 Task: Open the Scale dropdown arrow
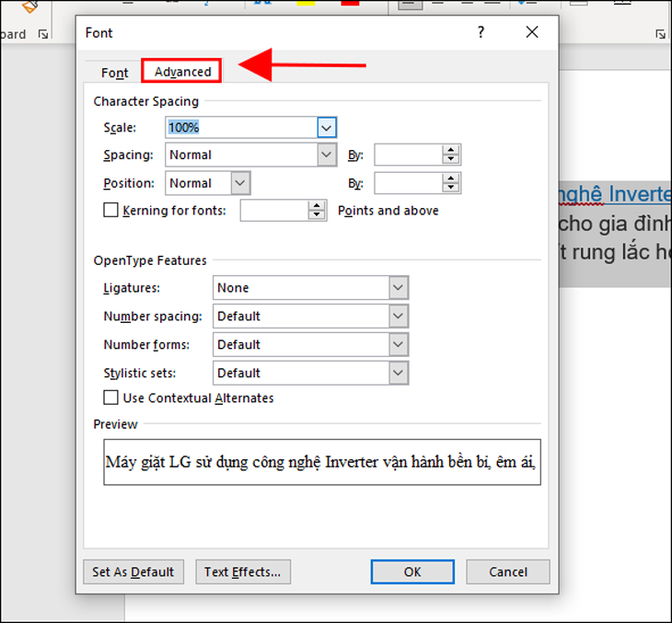[327, 127]
